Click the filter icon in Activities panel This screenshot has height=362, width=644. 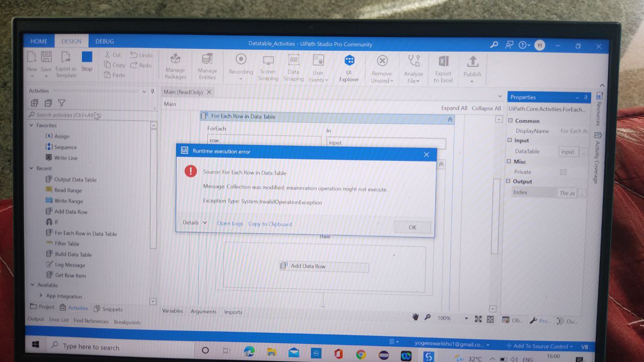click(x=62, y=103)
